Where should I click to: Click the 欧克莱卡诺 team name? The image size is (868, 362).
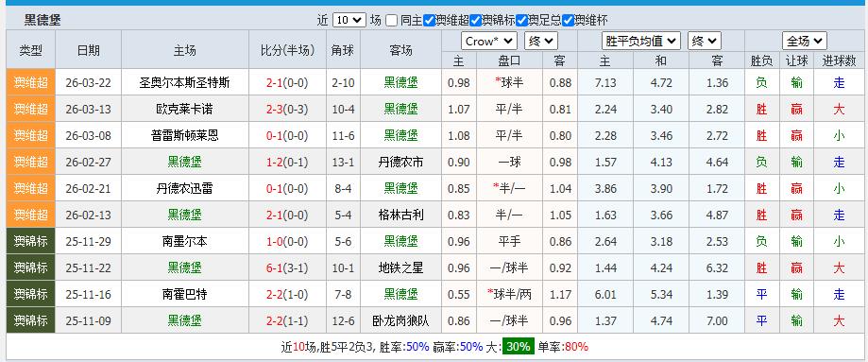pyautogui.click(x=185, y=110)
